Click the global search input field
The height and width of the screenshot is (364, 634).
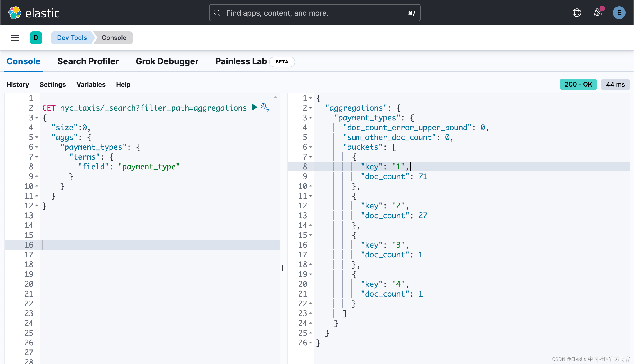pyautogui.click(x=314, y=13)
